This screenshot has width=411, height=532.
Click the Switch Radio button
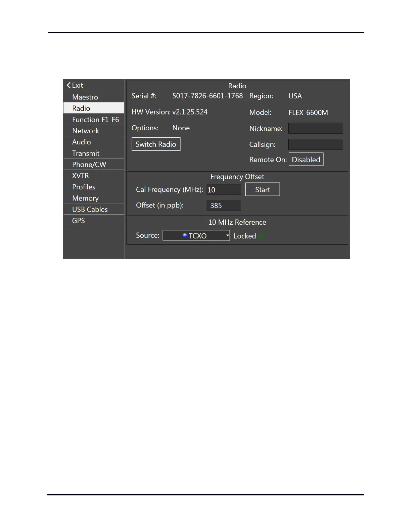(x=156, y=144)
